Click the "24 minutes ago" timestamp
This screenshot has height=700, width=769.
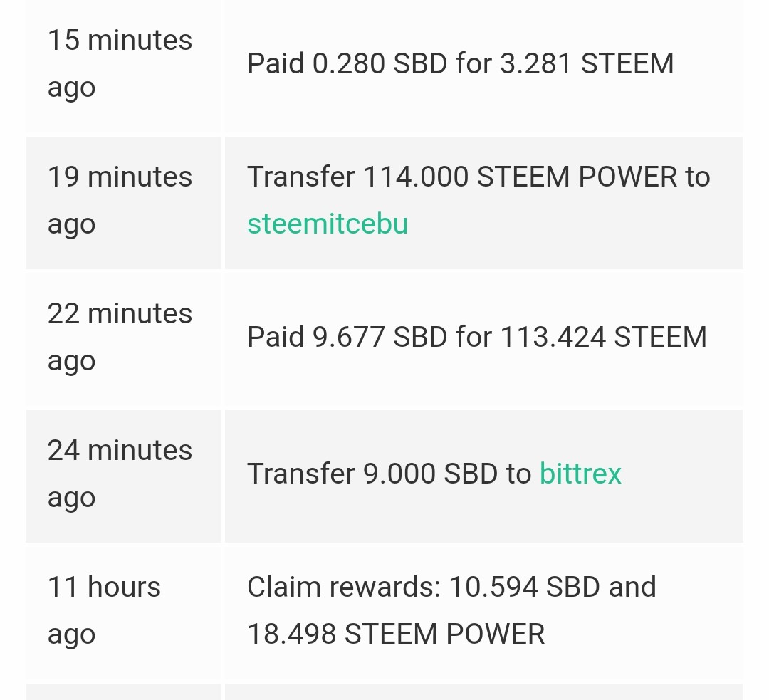pos(120,474)
